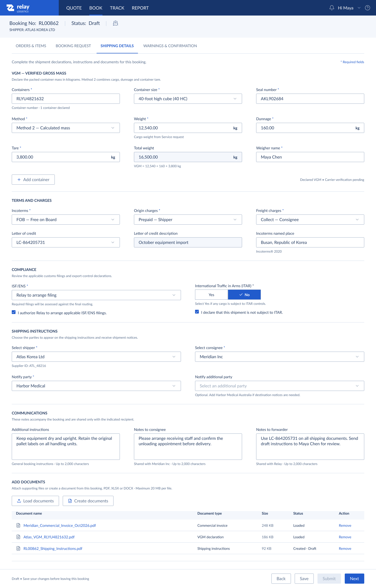Open the Quote menu
This screenshot has width=376, height=588.
pos(74,8)
